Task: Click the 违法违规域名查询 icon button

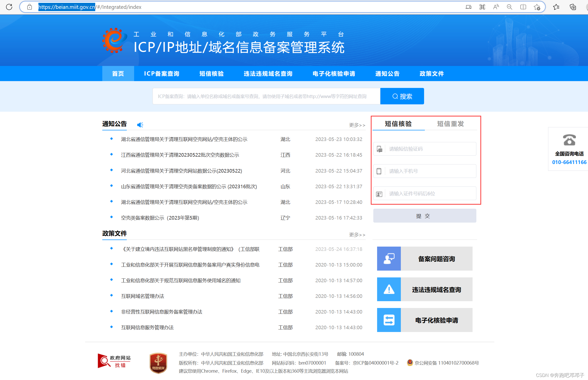Action: tap(387, 290)
